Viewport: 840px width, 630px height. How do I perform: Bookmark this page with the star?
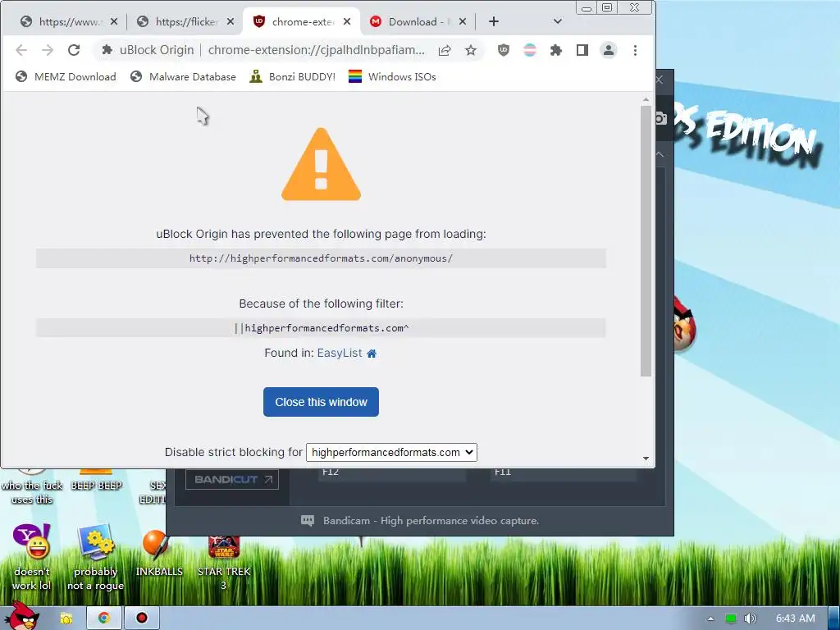coord(470,50)
